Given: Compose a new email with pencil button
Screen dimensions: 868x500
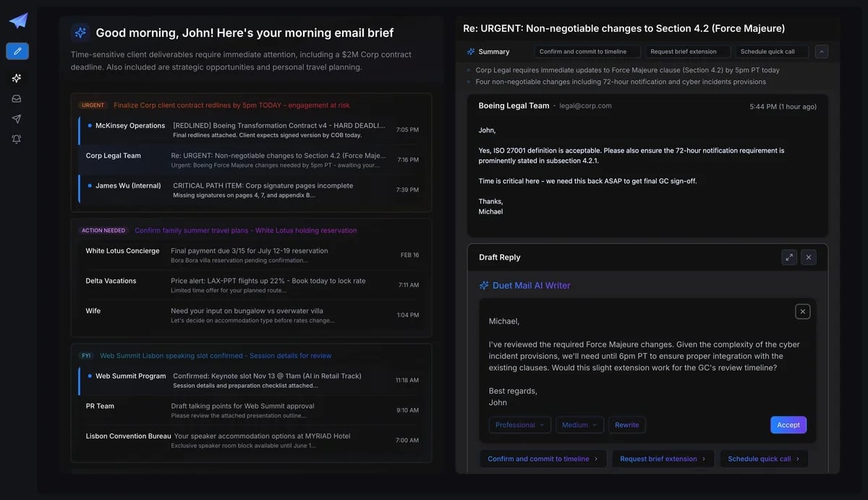Looking at the screenshot, I should click(17, 51).
